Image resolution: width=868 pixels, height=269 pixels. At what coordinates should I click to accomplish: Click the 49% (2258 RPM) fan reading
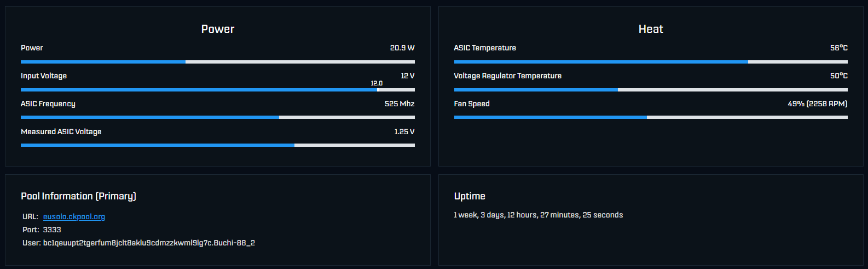click(818, 104)
